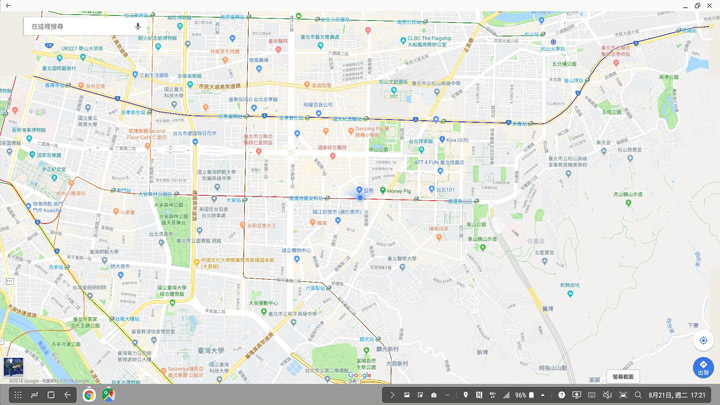
Task: Open the help question mark icon
Action: pos(561,395)
